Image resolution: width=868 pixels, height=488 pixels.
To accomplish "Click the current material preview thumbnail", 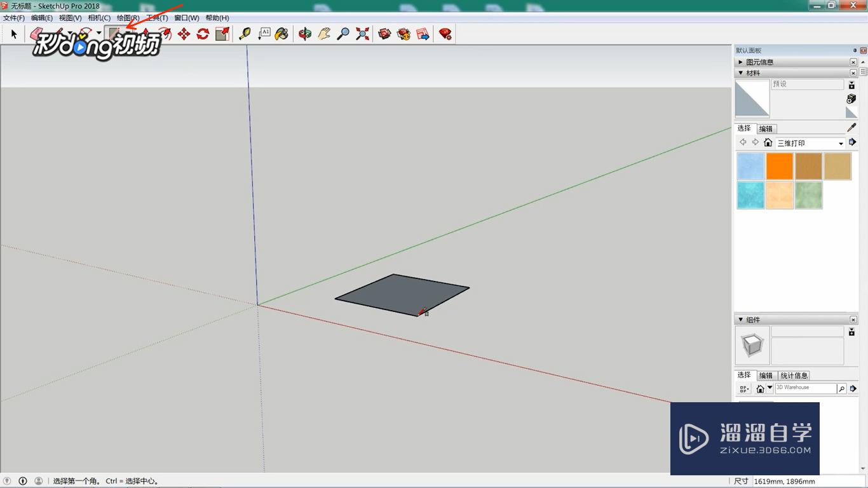I will [x=752, y=98].
